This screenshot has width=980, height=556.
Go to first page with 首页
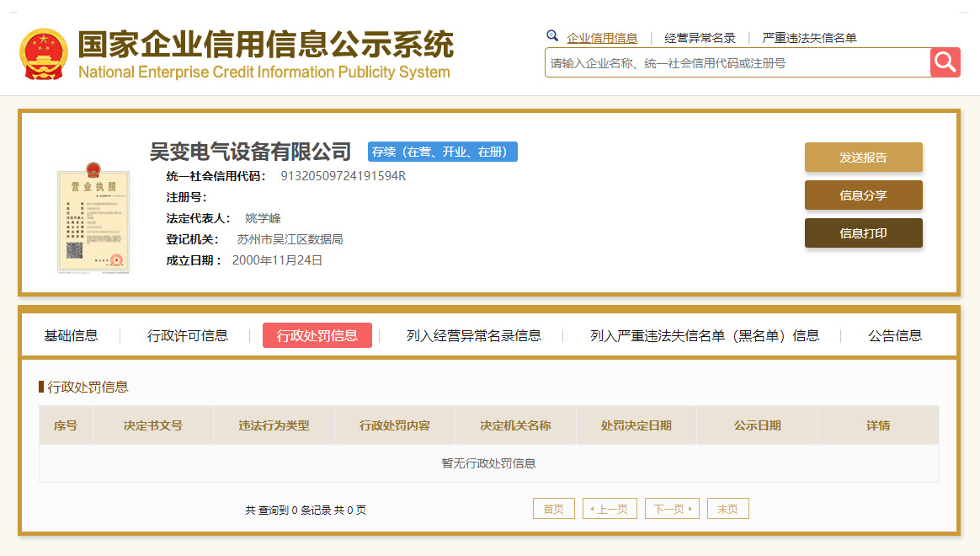(554, 509)
